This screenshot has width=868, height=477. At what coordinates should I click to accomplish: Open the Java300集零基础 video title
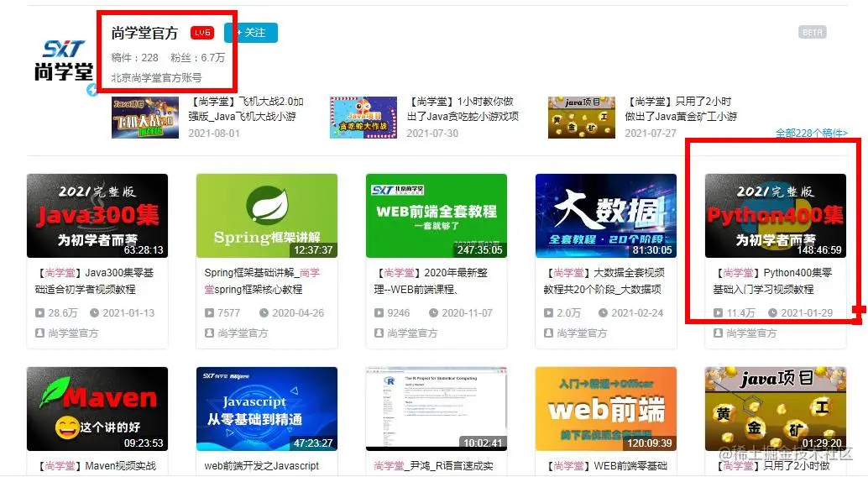pos(94,280)
